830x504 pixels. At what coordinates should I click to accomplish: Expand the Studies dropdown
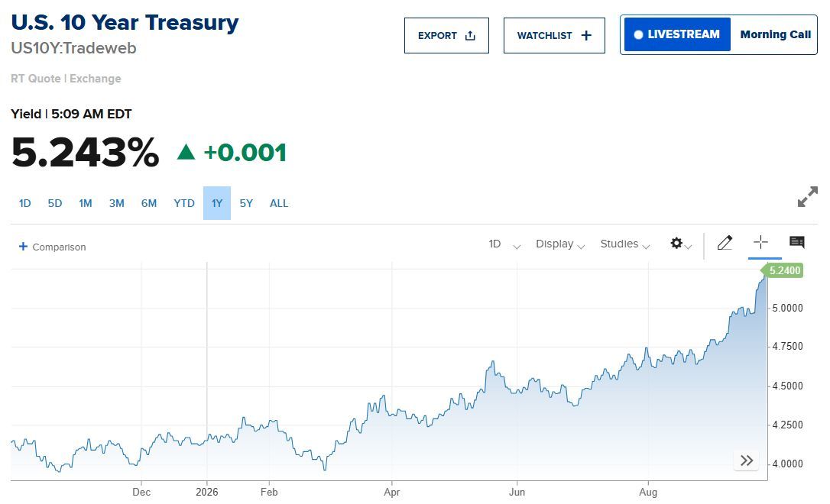click(x=625, y=244)
